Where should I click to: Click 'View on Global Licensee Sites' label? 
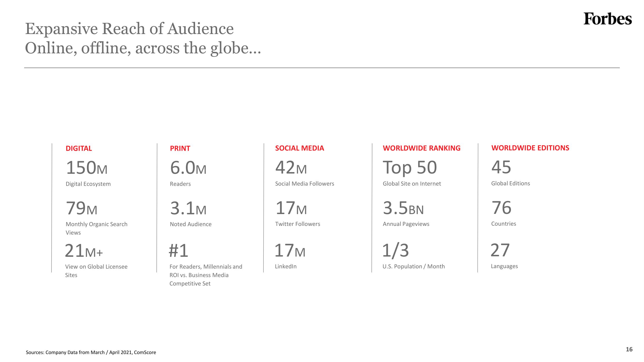point(96,271)
